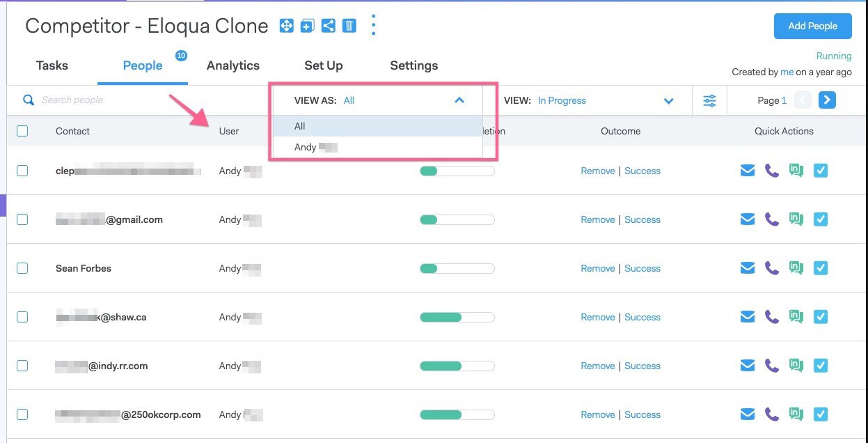Choose the All option in the dropdown list
The width and height of the screenshot is (868, 443).
click(x=300, y=126)
